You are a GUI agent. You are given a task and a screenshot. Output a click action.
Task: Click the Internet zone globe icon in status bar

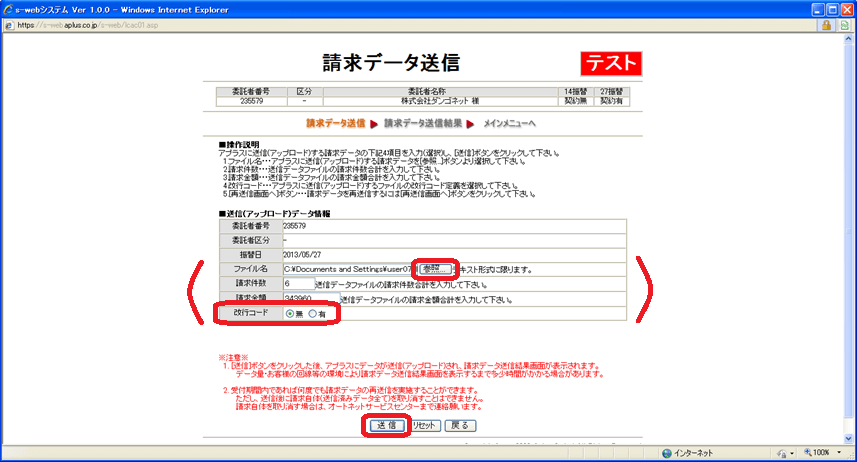[665, 452]
